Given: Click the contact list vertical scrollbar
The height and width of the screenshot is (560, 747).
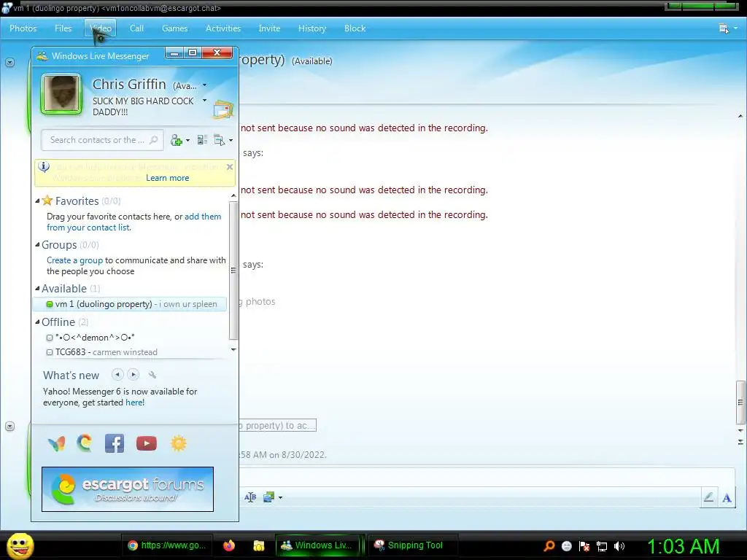Looking at the screenshot, I should click(233, 270).
